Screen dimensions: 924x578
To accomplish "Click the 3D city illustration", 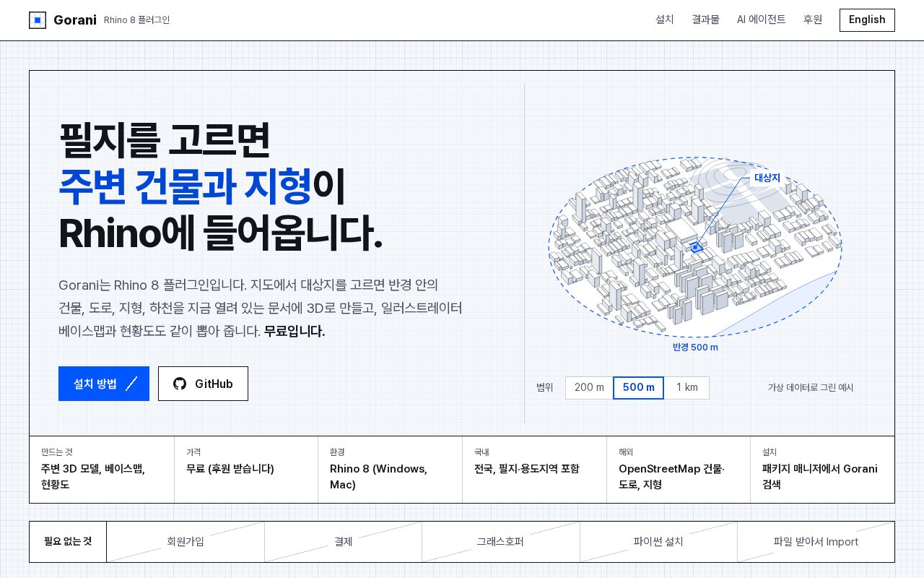I will 695,247.
